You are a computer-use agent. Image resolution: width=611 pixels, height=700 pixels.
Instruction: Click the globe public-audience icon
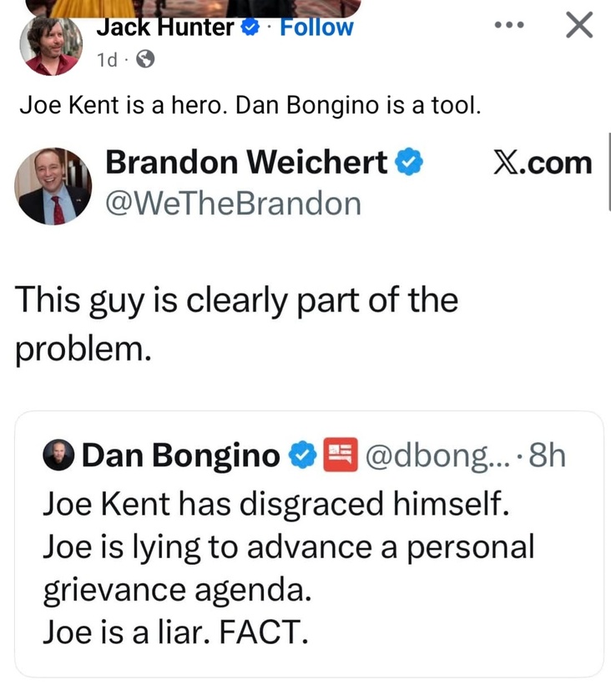tap(144, 59)
